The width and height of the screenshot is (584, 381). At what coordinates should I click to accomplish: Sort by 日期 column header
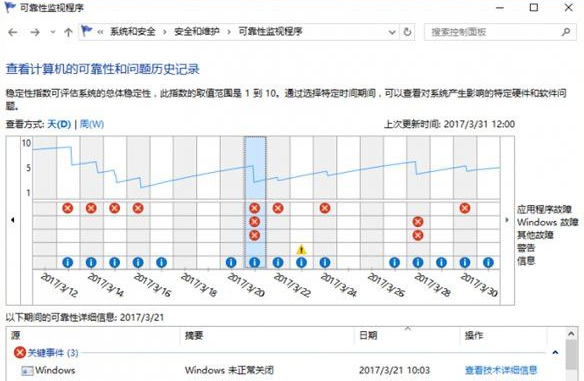[368, 335]
